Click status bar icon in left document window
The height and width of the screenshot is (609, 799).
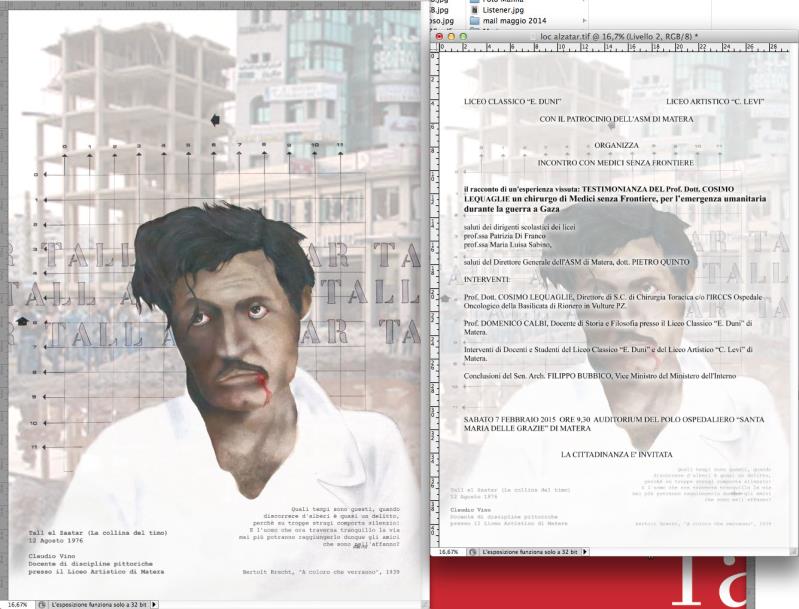(x=42, y=604)
